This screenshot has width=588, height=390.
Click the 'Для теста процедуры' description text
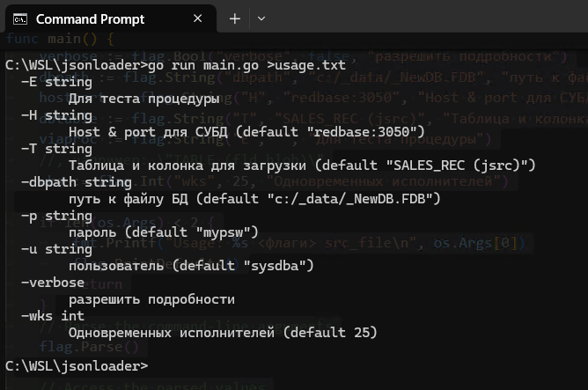pos(144,99)
